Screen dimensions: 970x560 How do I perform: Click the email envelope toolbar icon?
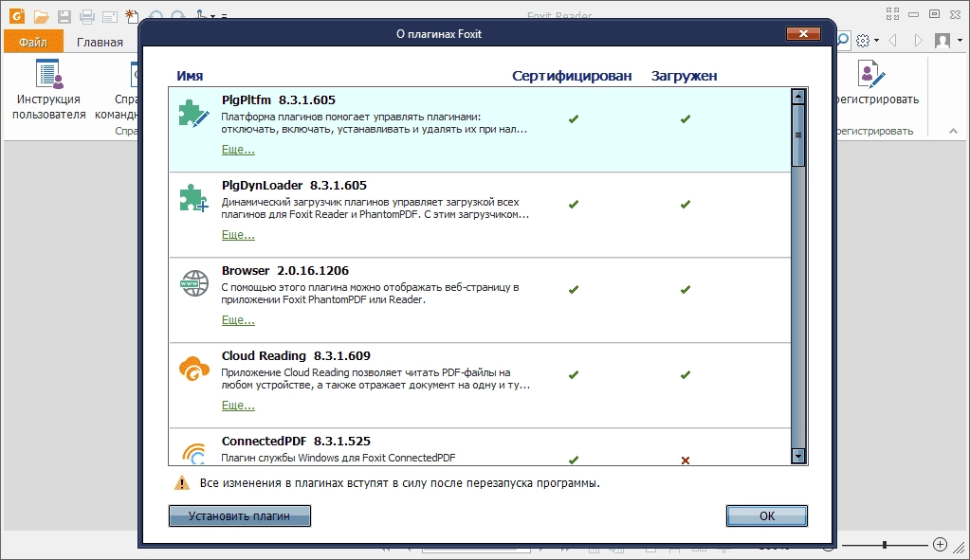click(109, 17)
